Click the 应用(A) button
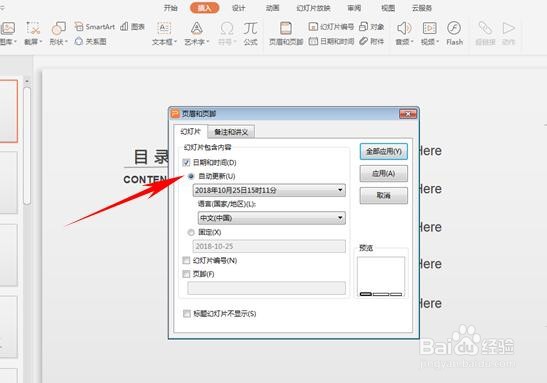547x383 pixels. [x=384, y=174]
